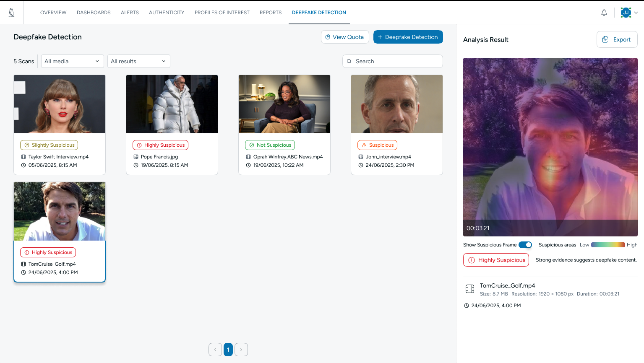Open the All results filter dropdown
Viewport: 644px width, 363px height.
(139, 61)
